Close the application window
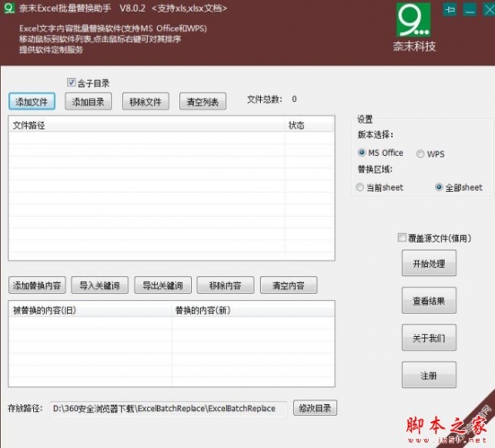This screenshot has height=448, width=495. [489, 10]
